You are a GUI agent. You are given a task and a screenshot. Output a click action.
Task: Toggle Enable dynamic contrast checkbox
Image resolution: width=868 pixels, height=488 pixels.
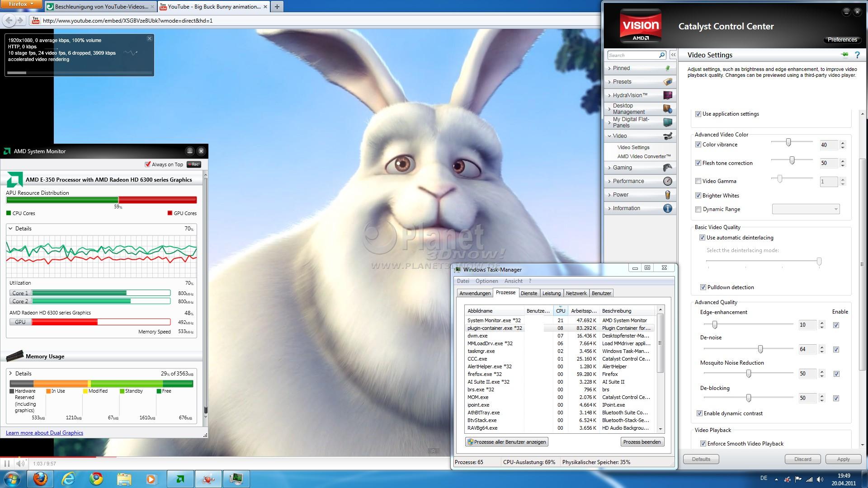click(x=699, y=413)
